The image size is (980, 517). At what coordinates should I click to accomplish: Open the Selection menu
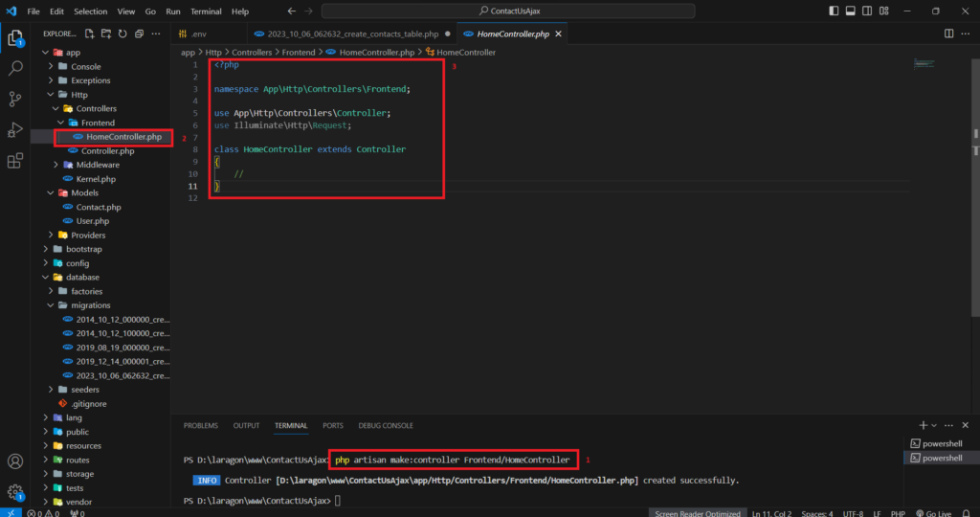pyautogui.click(x=91, y=11)
